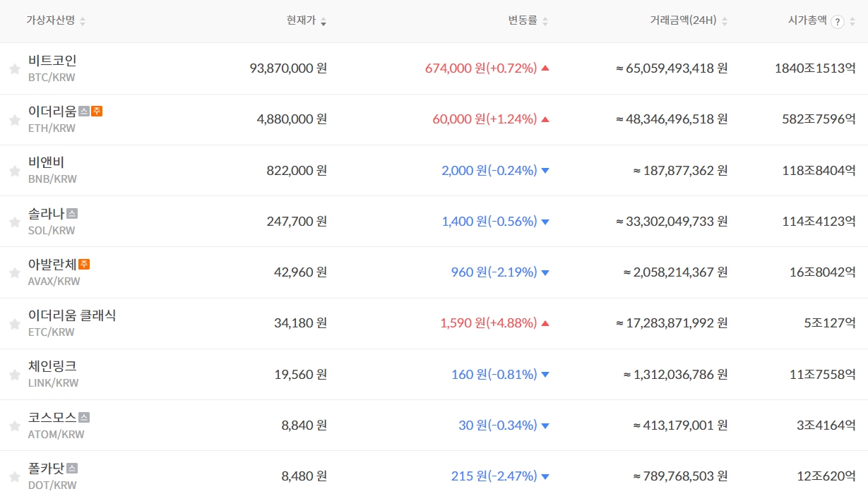Click the orange 주 badge next to 이더리움
Viewport: 868px width, 501px height.
point(97,111)
